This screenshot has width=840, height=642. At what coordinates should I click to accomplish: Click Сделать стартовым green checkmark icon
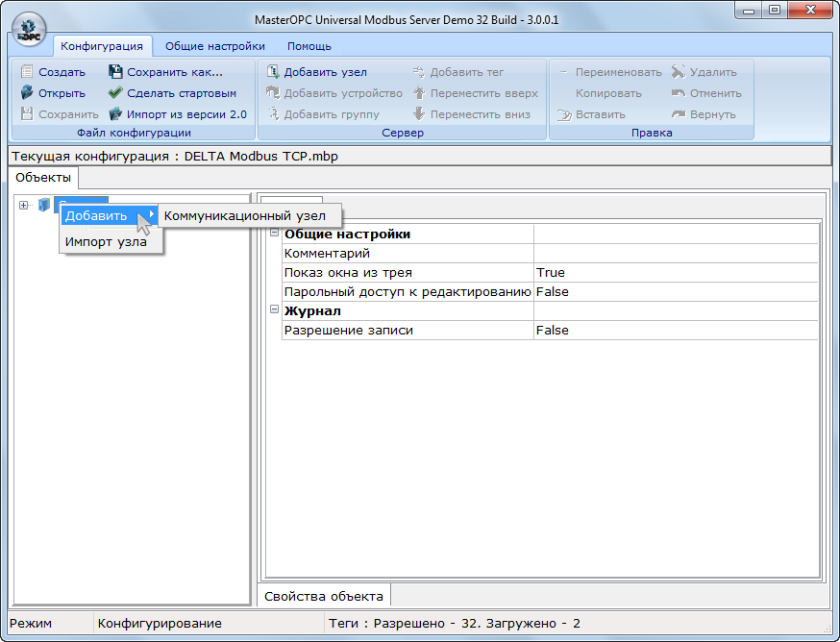pos(115,93)
